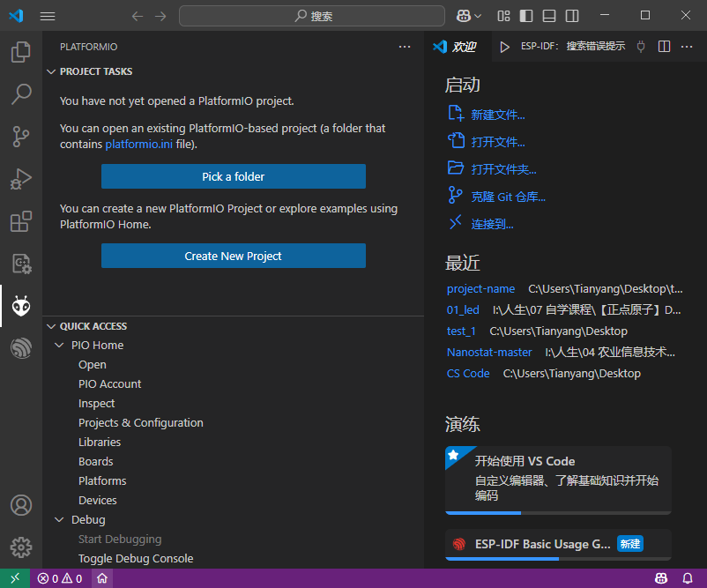
Task: Split the editor to the right
Action: click(x=664, y=47)
